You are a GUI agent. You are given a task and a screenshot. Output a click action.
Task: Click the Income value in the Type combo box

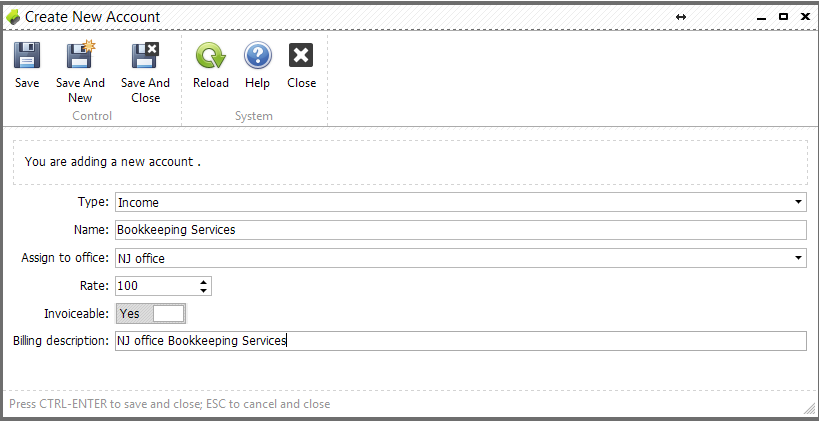(x=138, y=203)
